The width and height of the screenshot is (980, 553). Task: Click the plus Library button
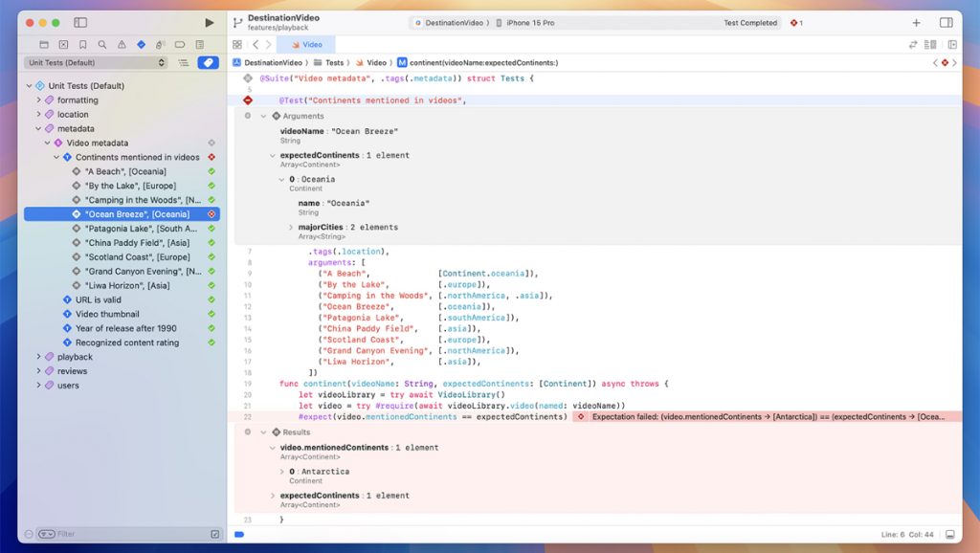[x=916, y=22]
